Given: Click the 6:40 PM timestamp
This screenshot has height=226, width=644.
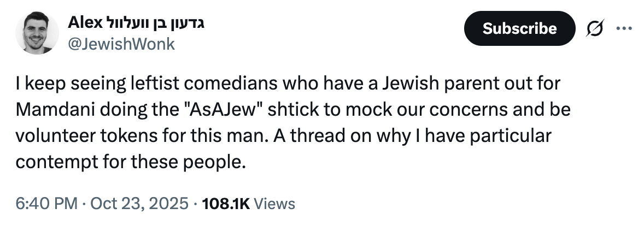Looking at the screenshot, I should [x=46, y=204].
